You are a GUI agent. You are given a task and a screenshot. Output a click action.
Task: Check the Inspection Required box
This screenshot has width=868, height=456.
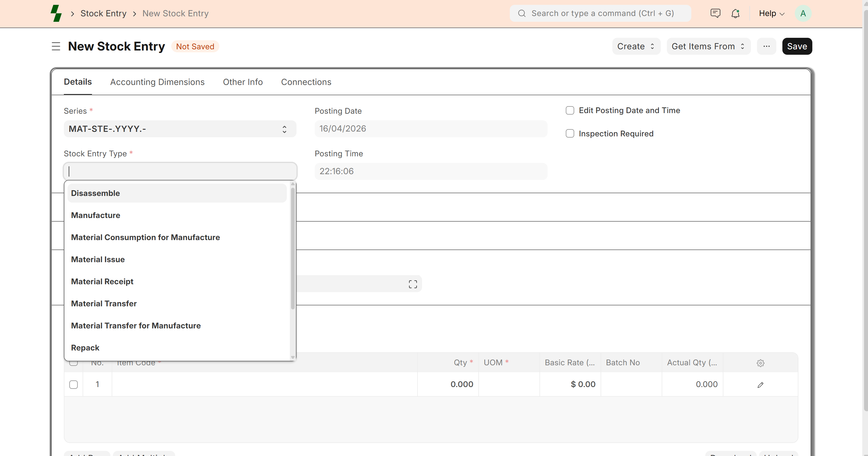tap(570, 134)
